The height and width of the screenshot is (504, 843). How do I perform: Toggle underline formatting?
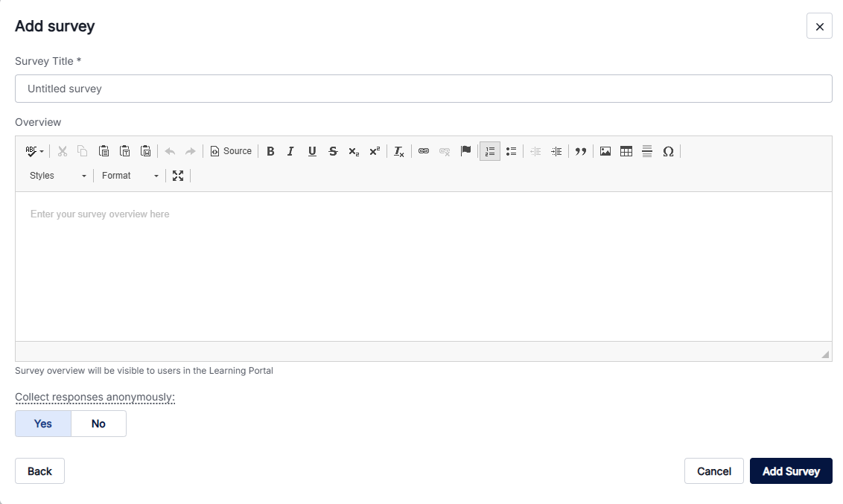[x=312, y=152]
